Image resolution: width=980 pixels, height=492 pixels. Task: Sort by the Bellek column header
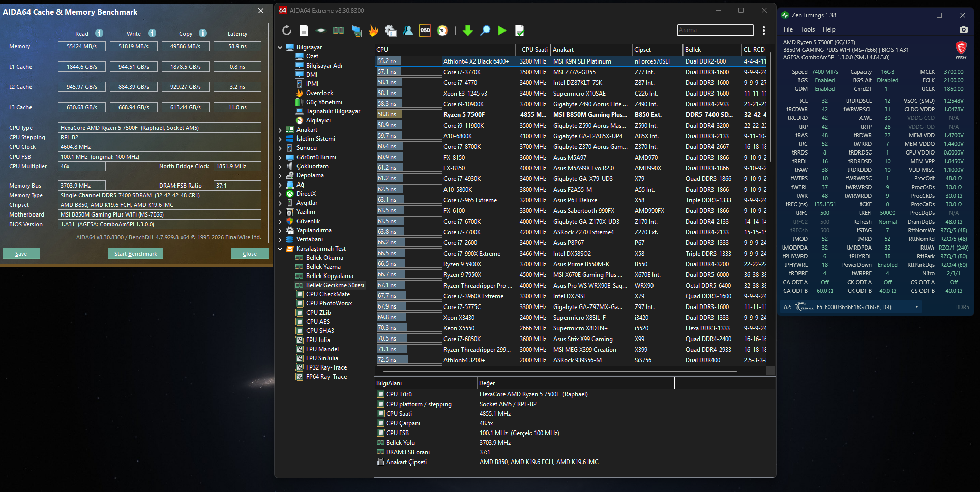pyautogui.click(x=712, y=50)
